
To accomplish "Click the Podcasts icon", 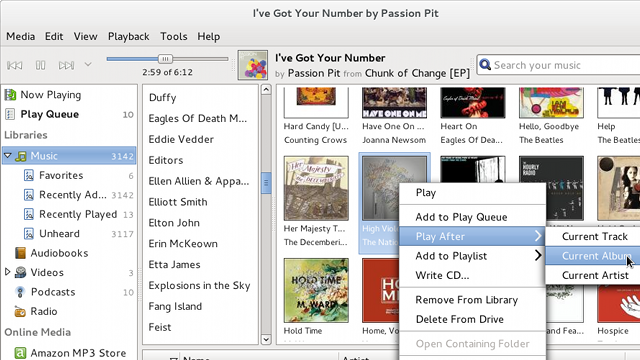I will (x=20, y=292).
